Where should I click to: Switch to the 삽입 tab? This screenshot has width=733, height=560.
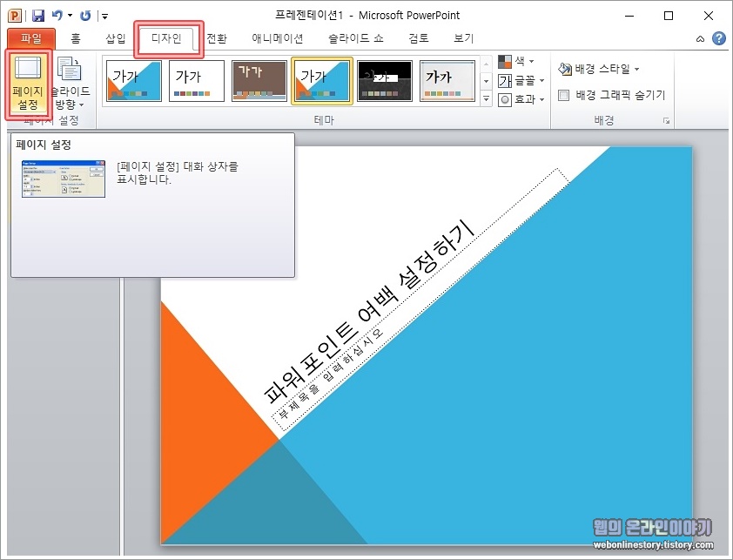point(116,38)
